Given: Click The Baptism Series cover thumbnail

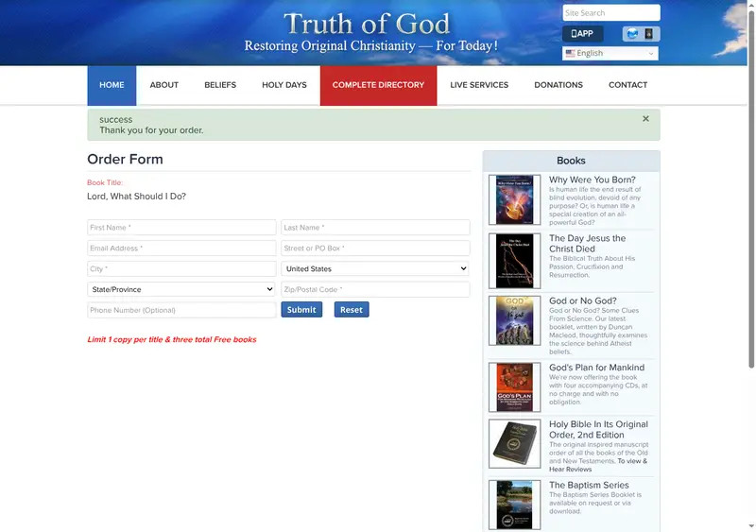Looking at the screenshot, I should pos(514,505).
